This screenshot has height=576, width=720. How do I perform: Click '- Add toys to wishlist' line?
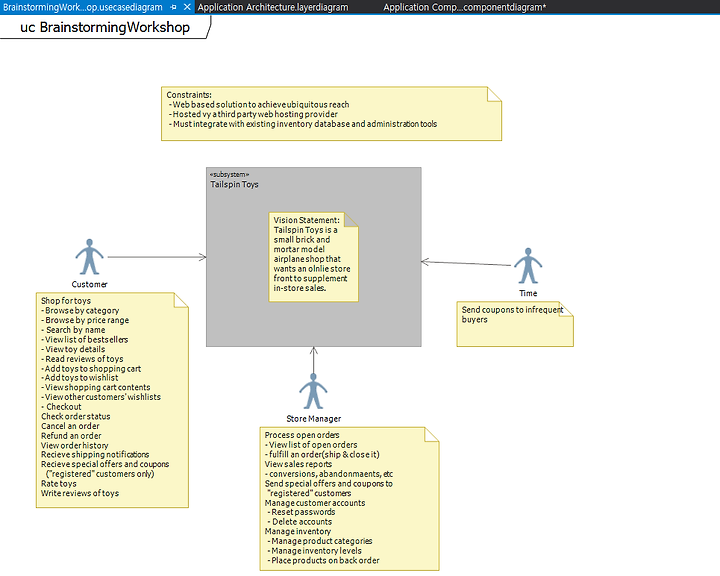[80, 378]
